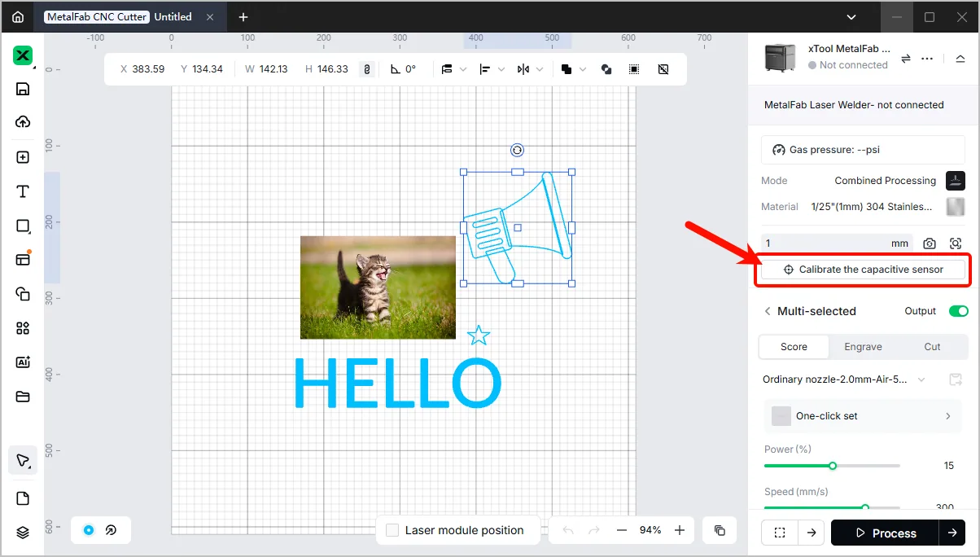Screen dimensions: 980x557
Task: Click the rotation angle field
Action: (404, 69)
